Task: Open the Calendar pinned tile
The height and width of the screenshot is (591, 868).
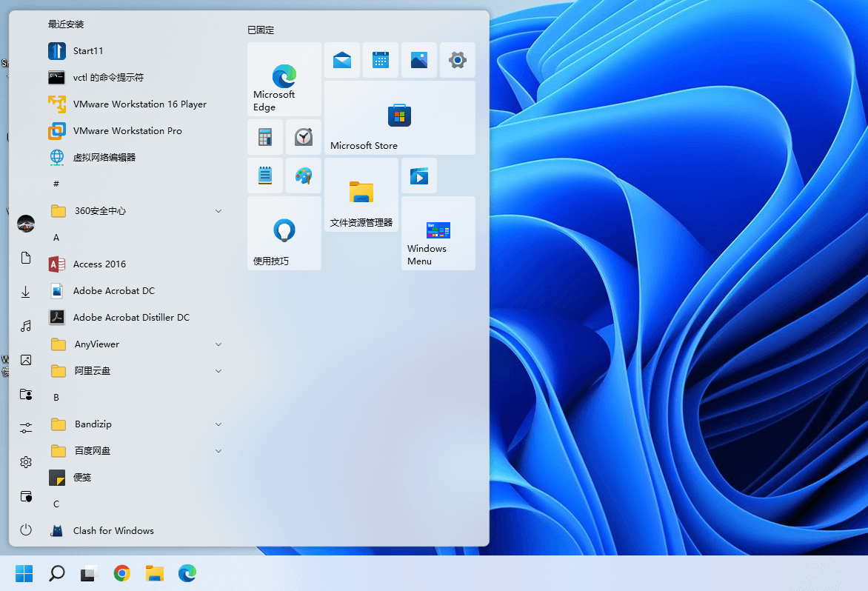Action: pos(381,60)
